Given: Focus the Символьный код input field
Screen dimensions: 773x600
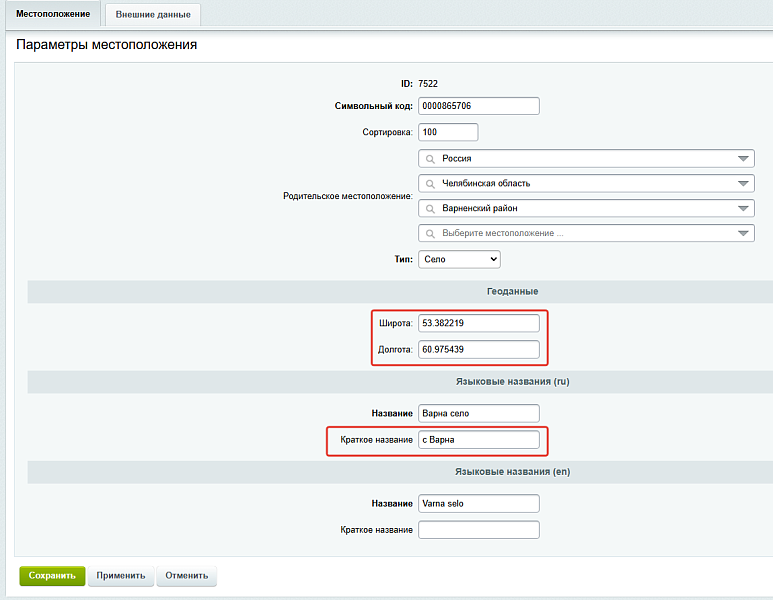Looking at the screenshot, I should [x=478, y=106].
